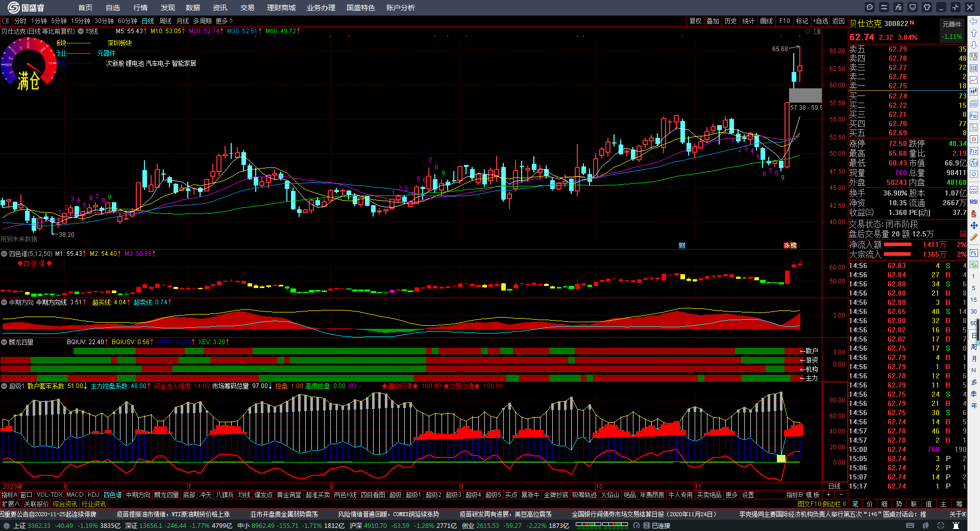Click the fx formula manager icon
The width and height of the screenshot is (980, 531).
(x=898, y=7)
